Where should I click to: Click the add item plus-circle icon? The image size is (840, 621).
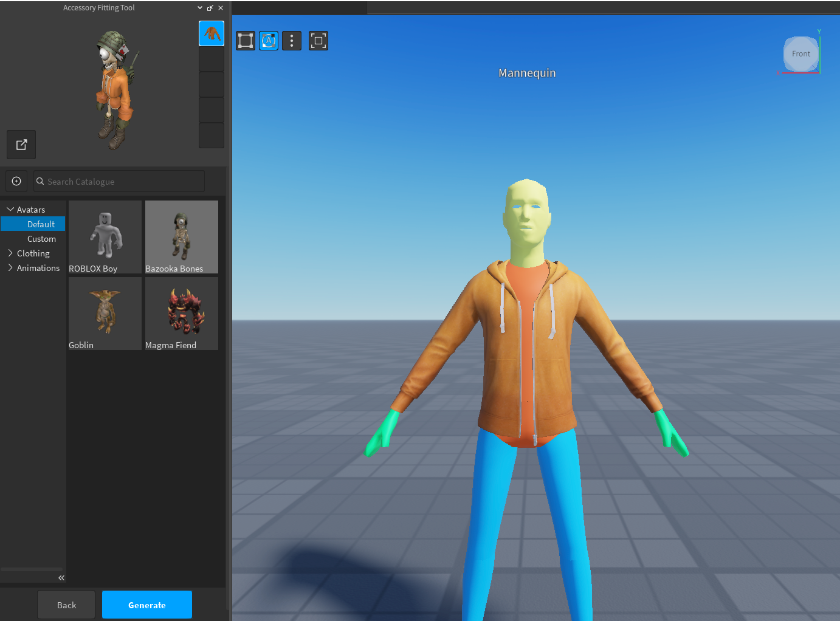(16, 181)
